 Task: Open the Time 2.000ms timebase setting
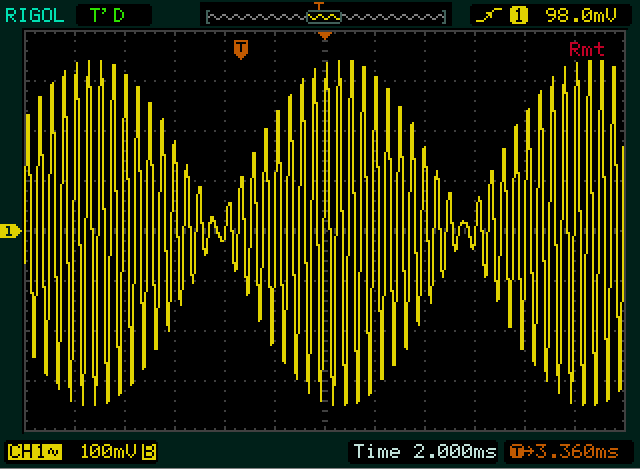coord(420,452)
